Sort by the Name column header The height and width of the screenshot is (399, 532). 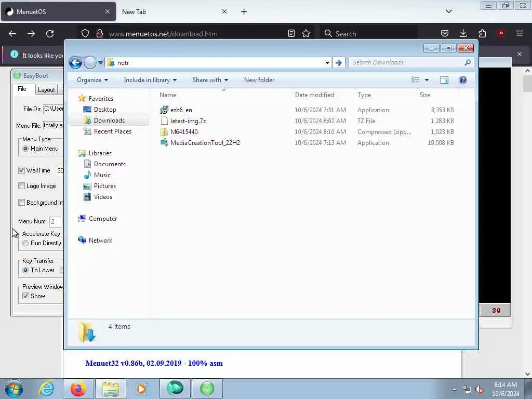click(x=168, y=95)
